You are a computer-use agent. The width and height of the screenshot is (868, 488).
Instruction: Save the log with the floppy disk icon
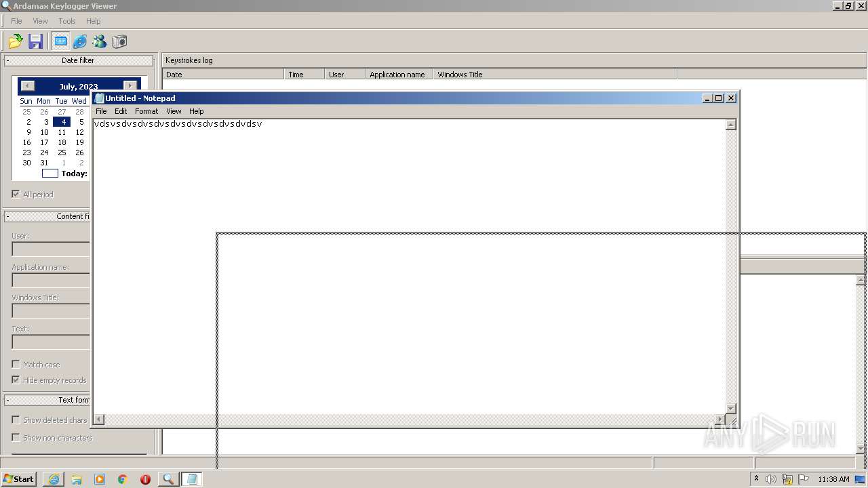click(x=36, y=41)
